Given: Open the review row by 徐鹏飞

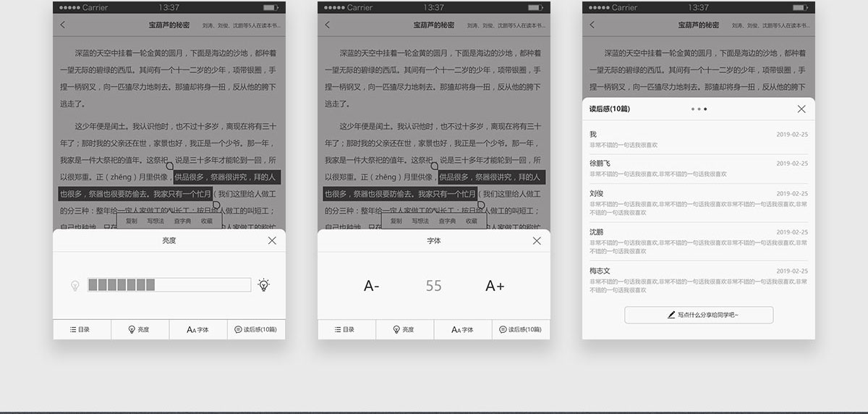Looking at the screenshot, I should tap(699, 168).
